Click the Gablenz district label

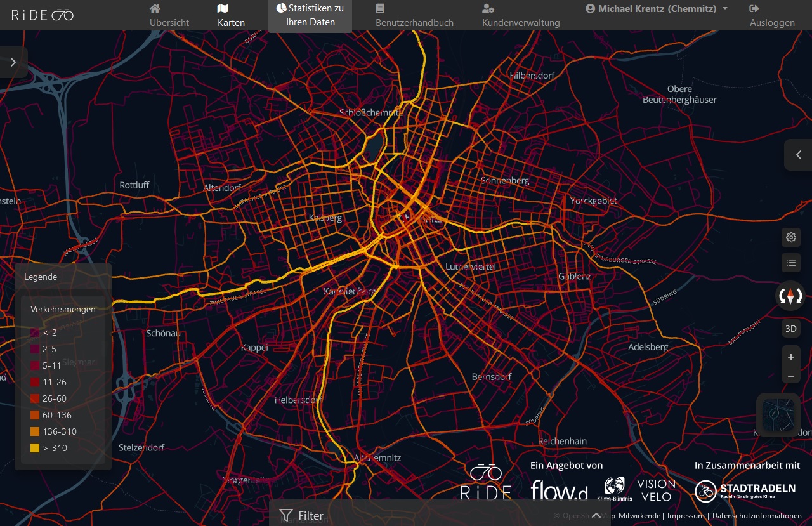point(575,276)
